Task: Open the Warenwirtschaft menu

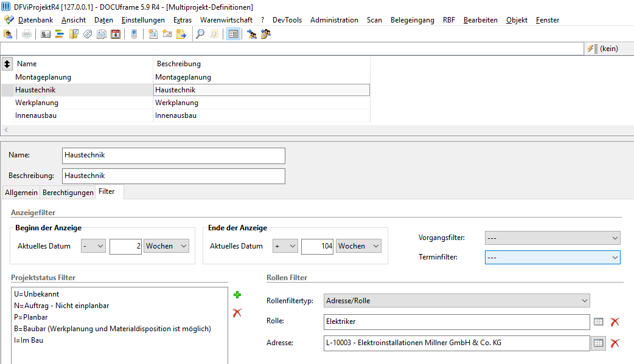Action: coord(226,20)
